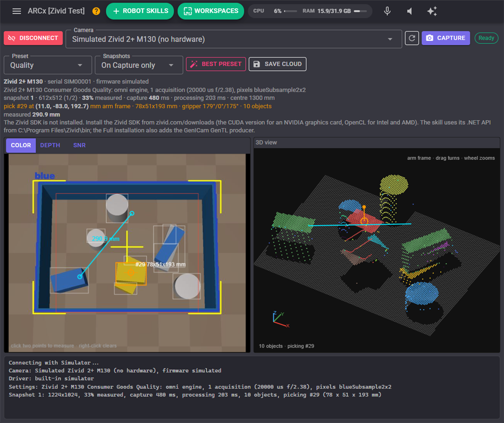Open the Workspaces button
Image resolution: width=504 pixels, height=423 pixels.
pos(211,11)
